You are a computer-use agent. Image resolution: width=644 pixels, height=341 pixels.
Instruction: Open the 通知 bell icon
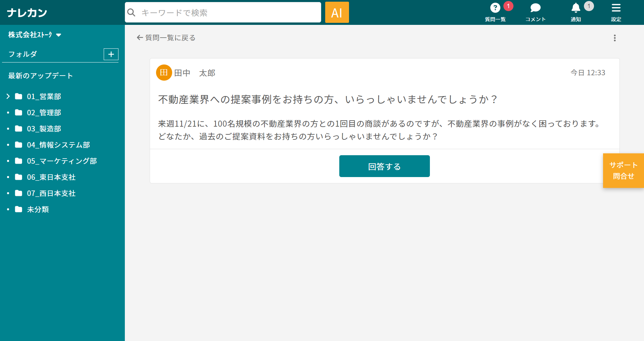576,8
